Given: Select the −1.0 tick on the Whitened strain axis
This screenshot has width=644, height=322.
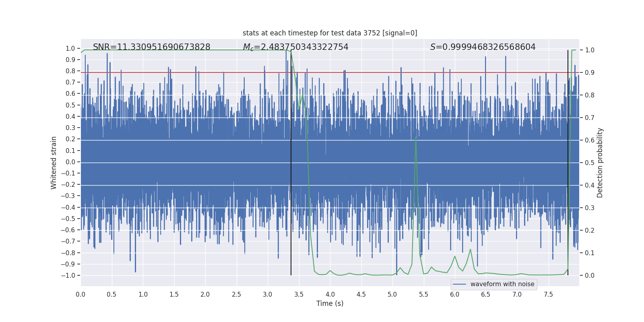Looking at the screenshot, I should 68,275.
